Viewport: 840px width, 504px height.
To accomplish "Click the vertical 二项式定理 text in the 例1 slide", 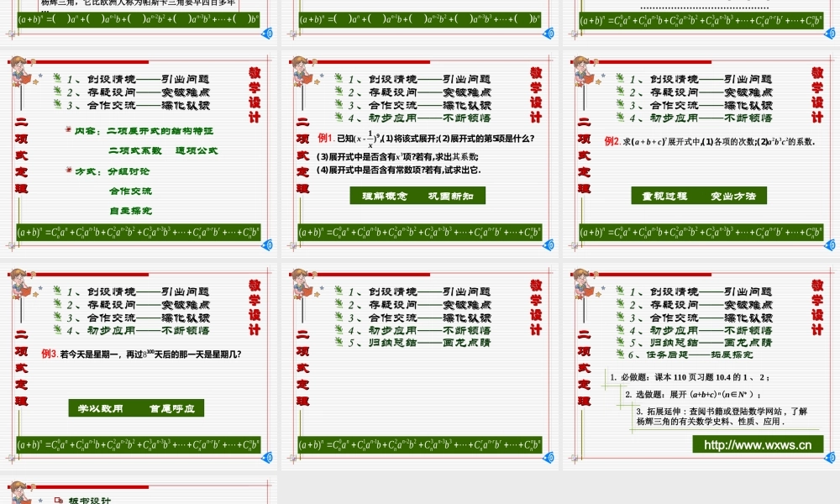I will point(302,155).
